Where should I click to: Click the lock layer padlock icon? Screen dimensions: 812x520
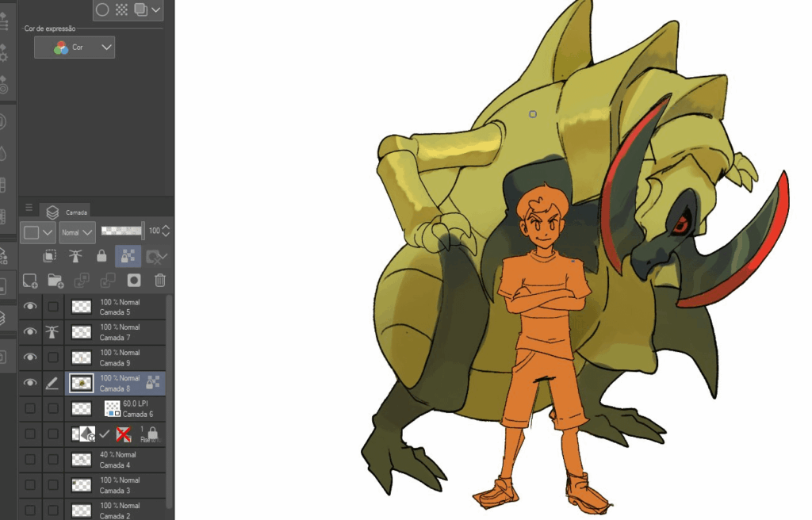[101, 256]
